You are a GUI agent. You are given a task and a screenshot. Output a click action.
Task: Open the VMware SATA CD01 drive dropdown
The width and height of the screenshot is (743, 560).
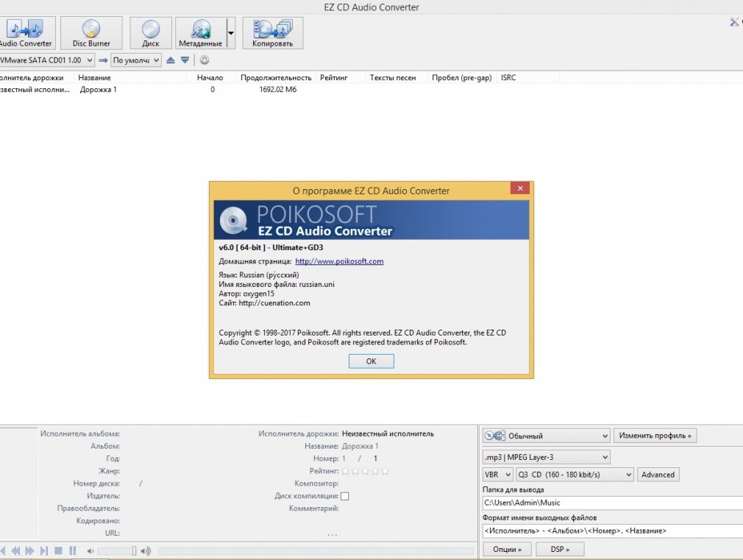click(47, 60)
